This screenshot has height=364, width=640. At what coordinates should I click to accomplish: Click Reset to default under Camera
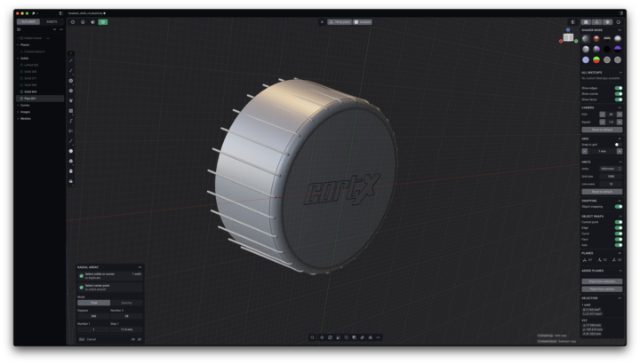coord(602,130)
